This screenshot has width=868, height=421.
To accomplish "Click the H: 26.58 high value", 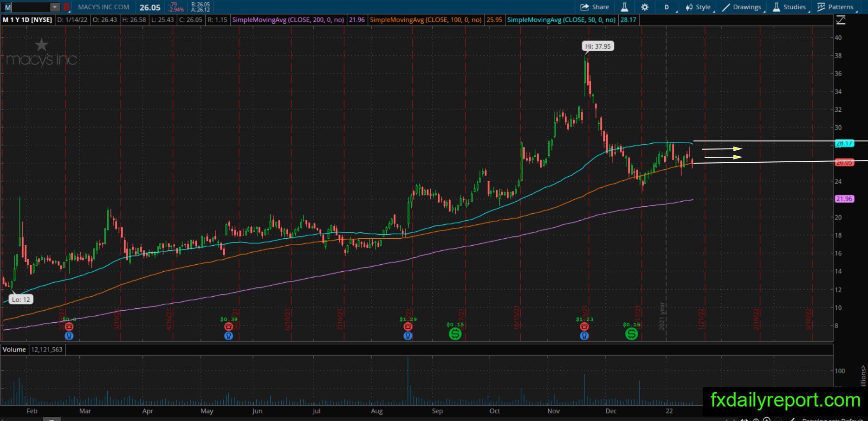I will (x=134, y=20).
